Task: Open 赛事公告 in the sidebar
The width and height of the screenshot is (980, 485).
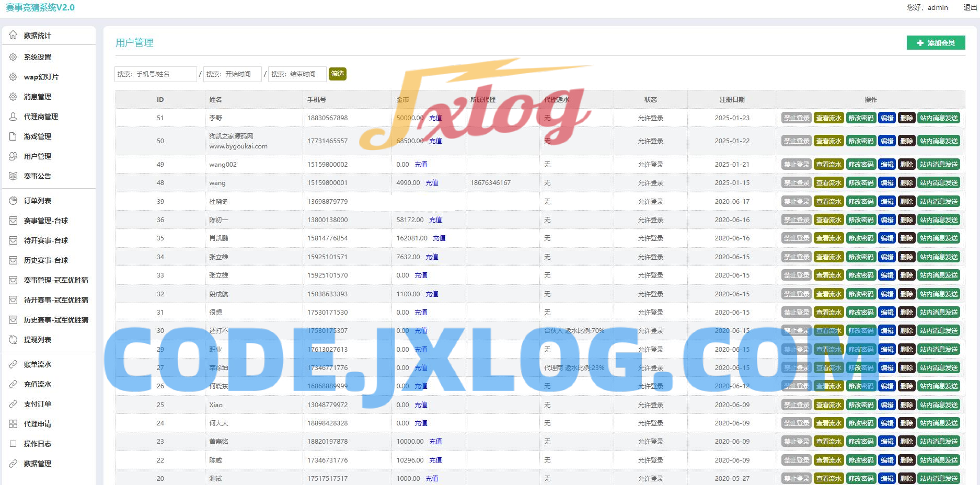Action: point(38,176)
